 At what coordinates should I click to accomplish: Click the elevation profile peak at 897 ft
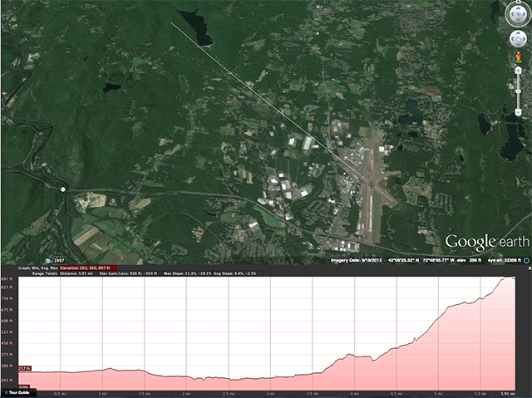[509, 278]
